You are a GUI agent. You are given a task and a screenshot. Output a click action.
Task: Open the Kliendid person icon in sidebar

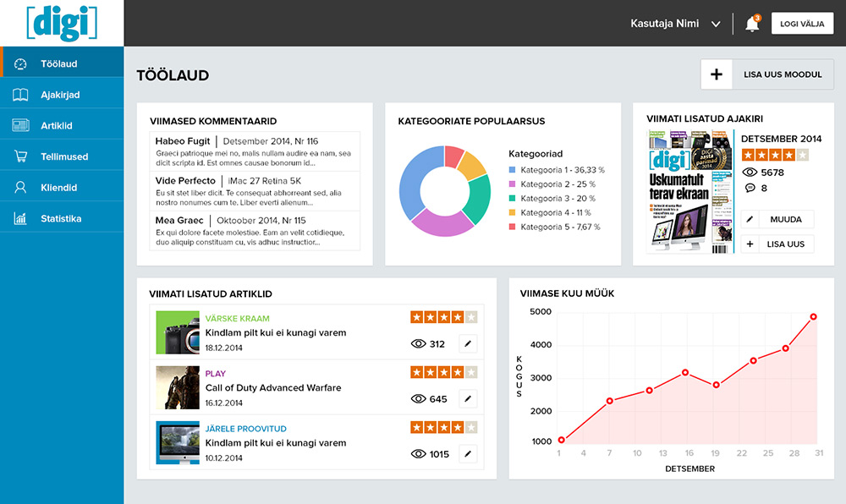19,187
